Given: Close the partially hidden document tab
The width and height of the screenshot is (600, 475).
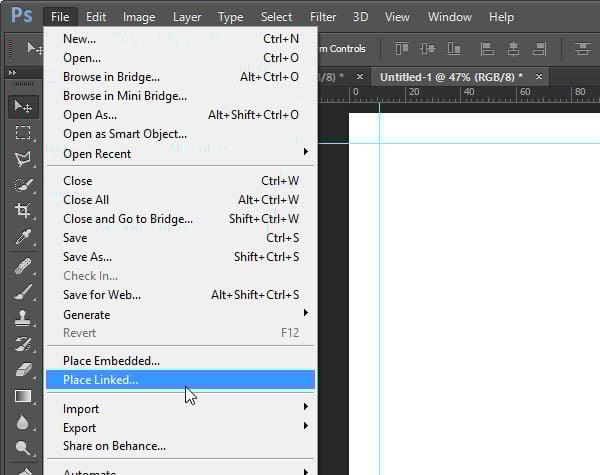Looking at the screenshot, I should pos(360,77).
